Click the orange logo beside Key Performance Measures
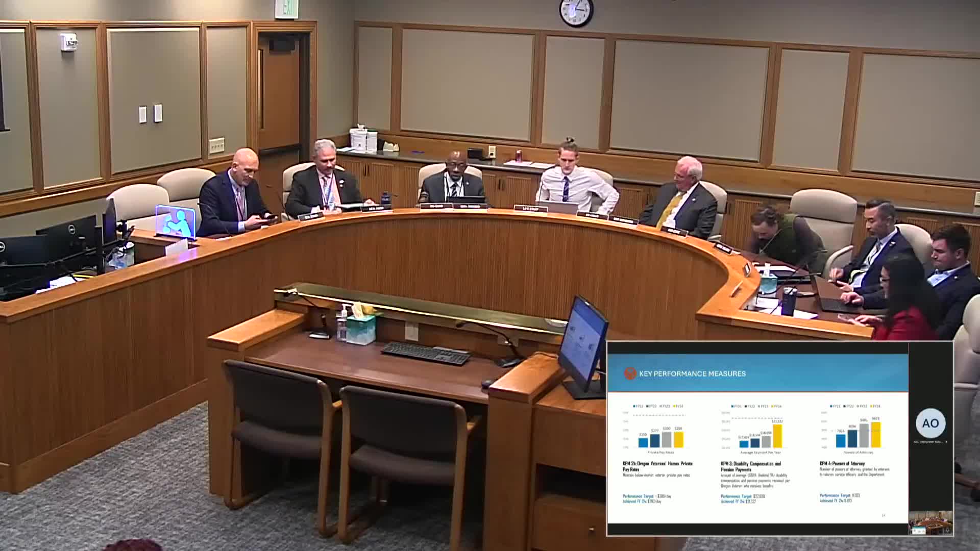The image size is (980, 551). click(630, 373)
